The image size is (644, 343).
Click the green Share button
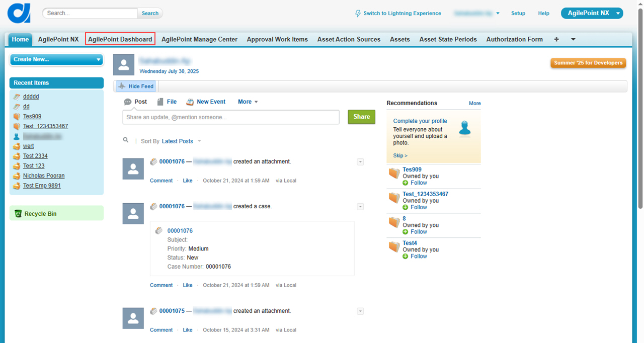pos(361,117)
